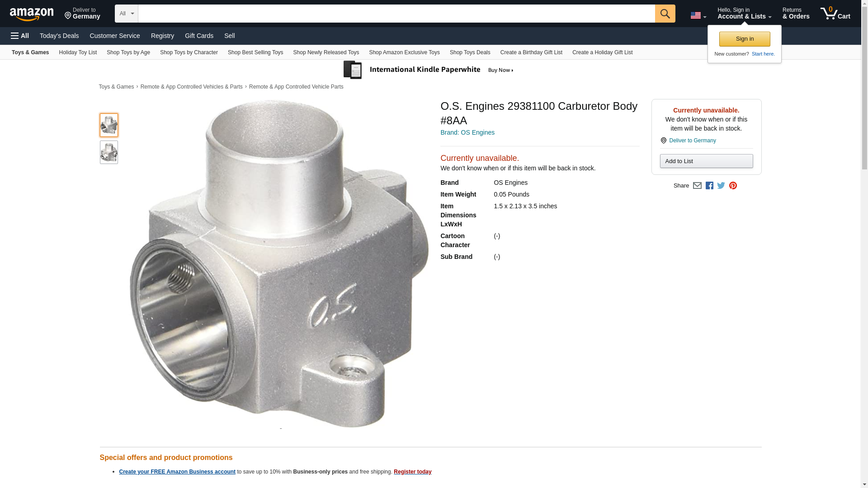Viewport: 868px width, 488px height.
Task: Click the Amazon logo
Action: [x=32, y=14]
